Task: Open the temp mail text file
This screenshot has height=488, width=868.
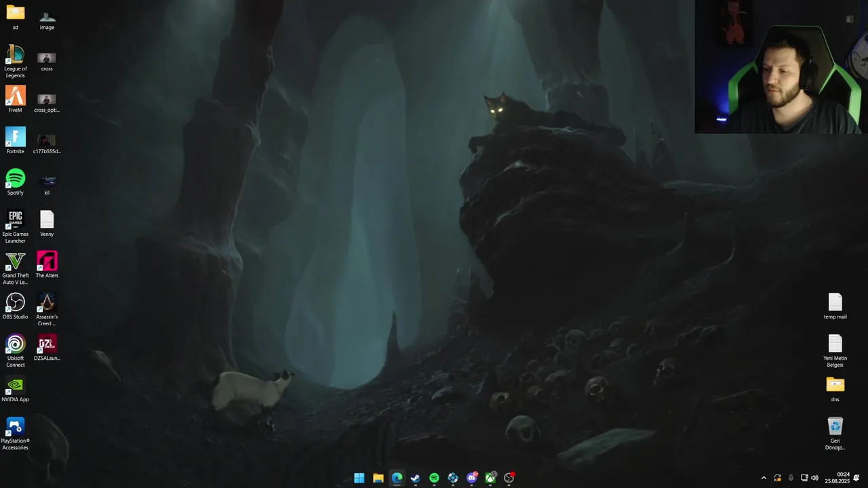Action: 835,306
